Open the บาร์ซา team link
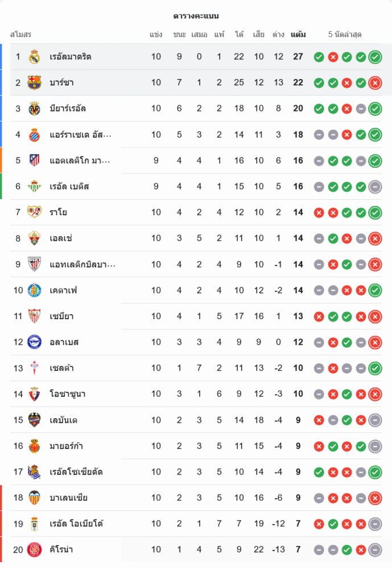This screenshot has width=392, height=569. pyautogui.click(x=61, y=83)
